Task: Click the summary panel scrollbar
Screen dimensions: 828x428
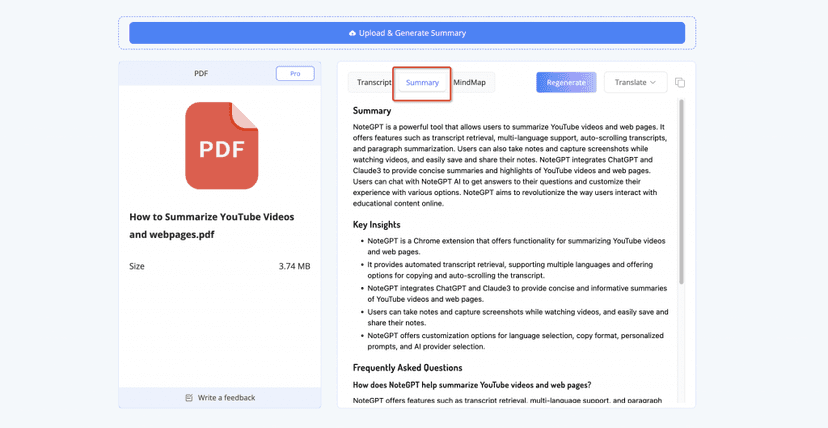Action: coord(681,192)
